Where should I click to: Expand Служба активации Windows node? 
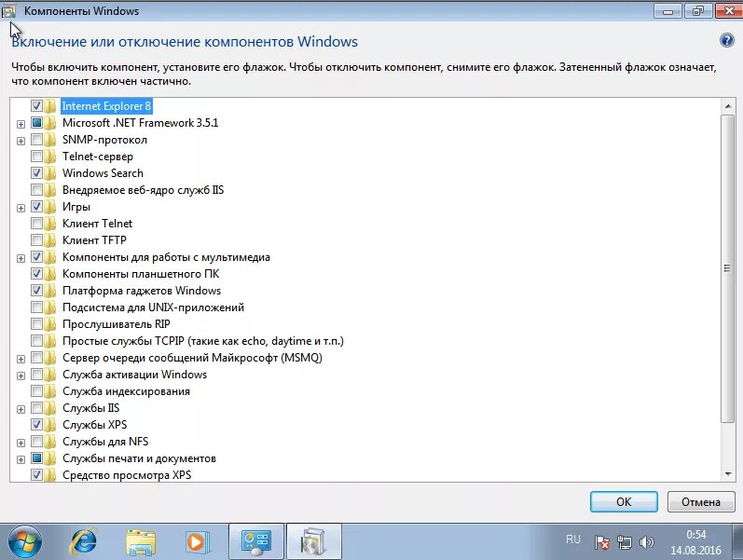[x=21, y=376]
